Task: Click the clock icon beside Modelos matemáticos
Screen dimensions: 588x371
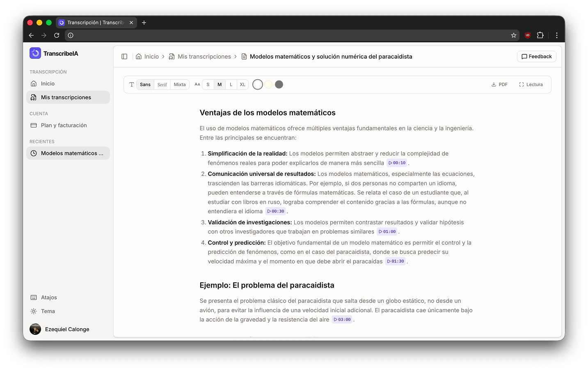Action: point(34,153)
